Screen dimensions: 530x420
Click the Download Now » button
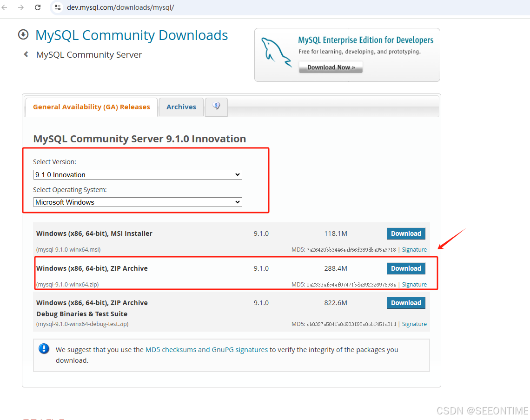tap(331, 67)
